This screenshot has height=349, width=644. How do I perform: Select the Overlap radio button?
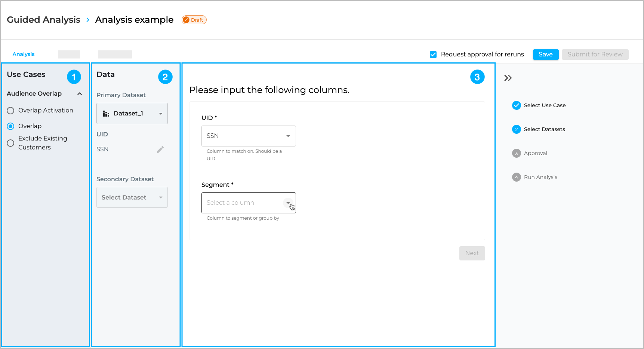[x=10, y=126]
